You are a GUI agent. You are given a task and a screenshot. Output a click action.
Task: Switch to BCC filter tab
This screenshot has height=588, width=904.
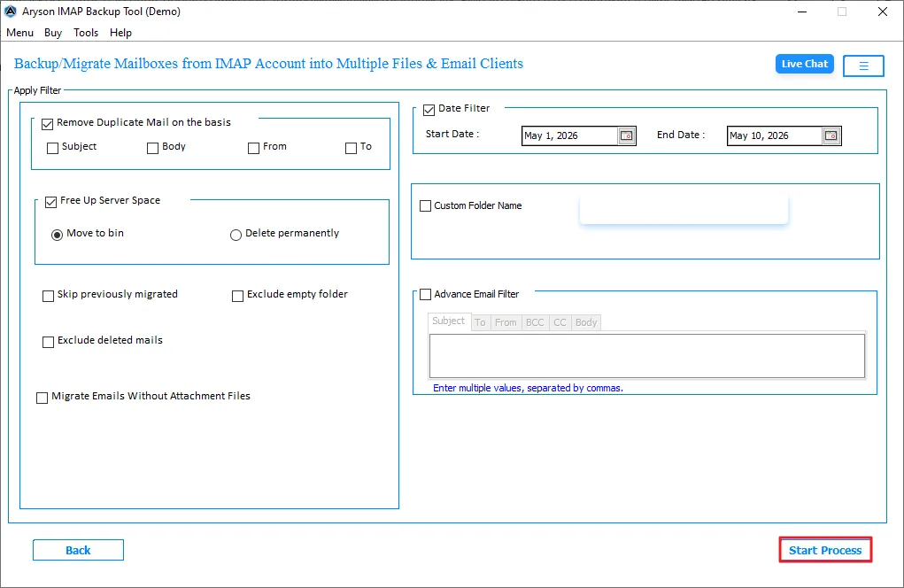click(x=535, y=323)
